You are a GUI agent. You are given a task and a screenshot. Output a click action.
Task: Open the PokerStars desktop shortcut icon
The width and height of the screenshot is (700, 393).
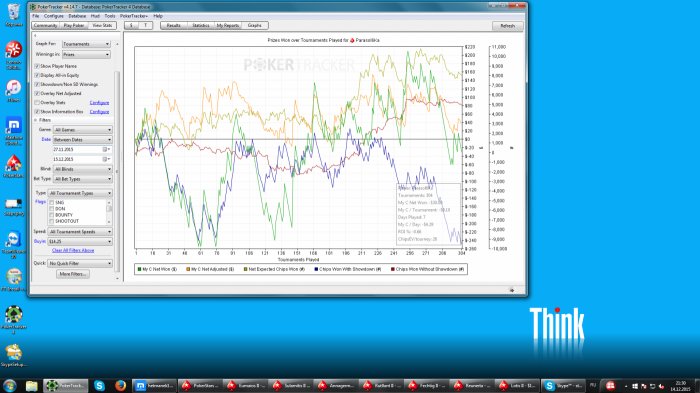pyautogui.click(x=13, y=163)
